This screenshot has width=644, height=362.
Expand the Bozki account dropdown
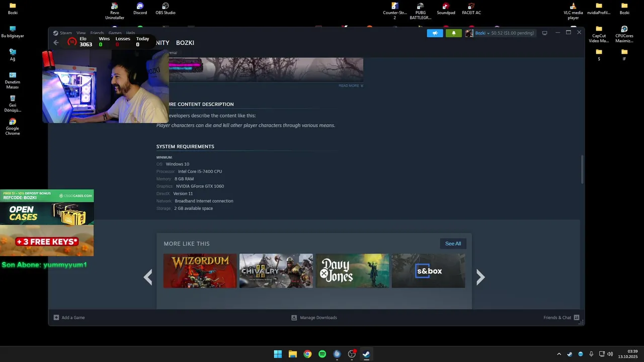(482, 33)
